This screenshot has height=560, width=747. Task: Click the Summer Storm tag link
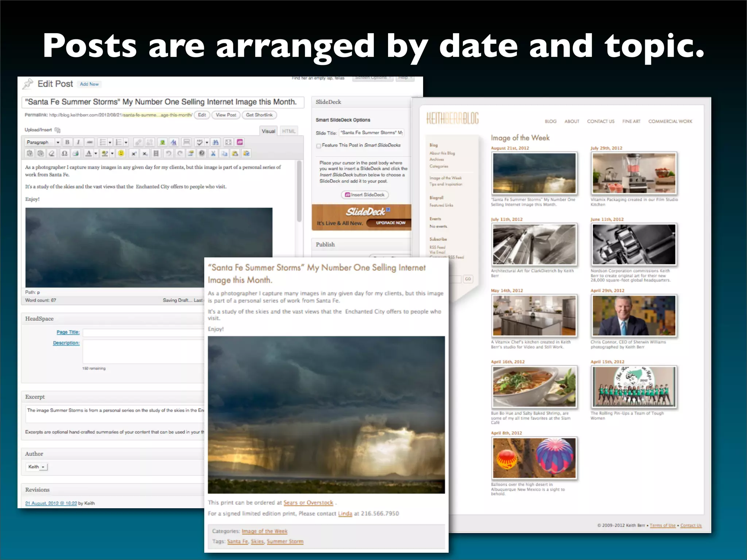click(x=285, y=541)
